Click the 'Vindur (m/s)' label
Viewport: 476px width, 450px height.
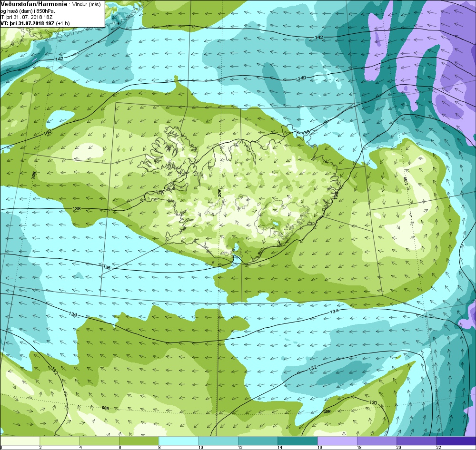pyautogui.click(x=87, y=4)
